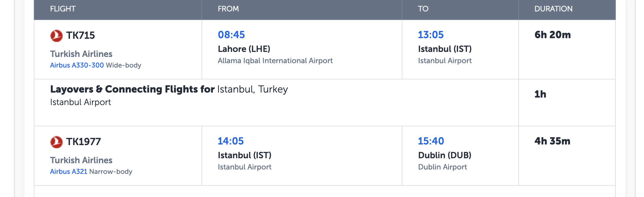Click the 1h layover duration
The image size is (644, 197).
point(540,94)
